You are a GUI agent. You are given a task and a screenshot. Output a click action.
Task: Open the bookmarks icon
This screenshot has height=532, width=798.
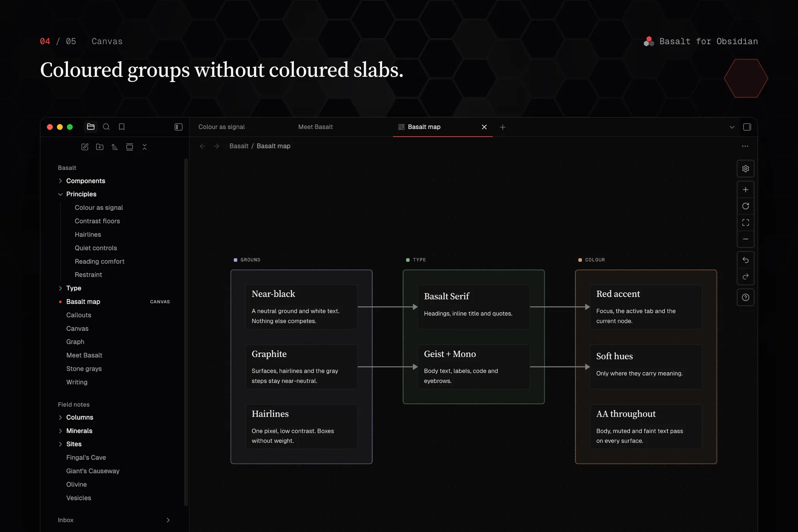[122, 127]
